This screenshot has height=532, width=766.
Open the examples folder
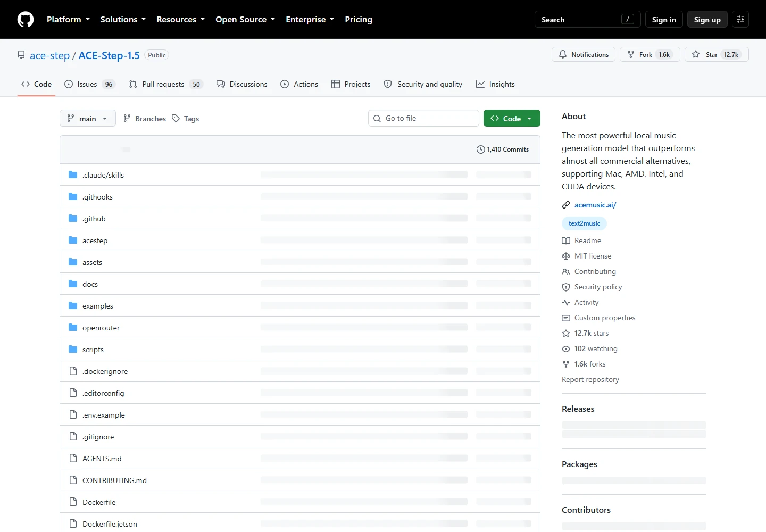98,306
